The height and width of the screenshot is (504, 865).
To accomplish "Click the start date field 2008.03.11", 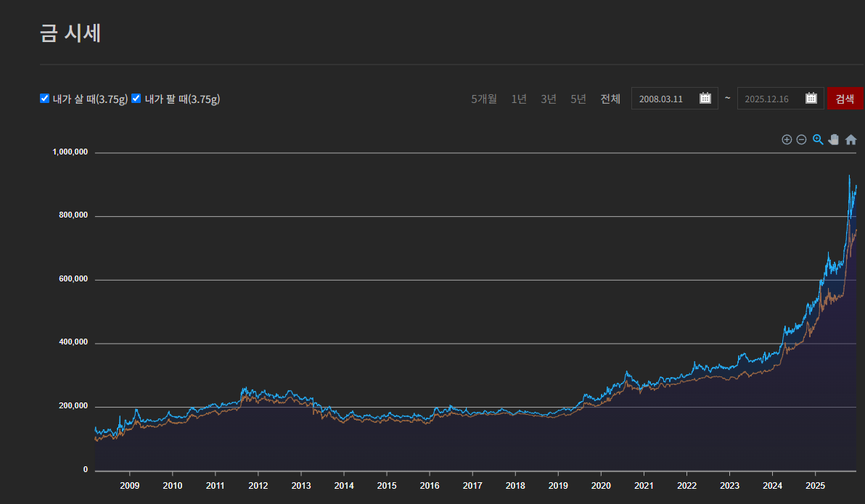I will (x=675, y=98).
